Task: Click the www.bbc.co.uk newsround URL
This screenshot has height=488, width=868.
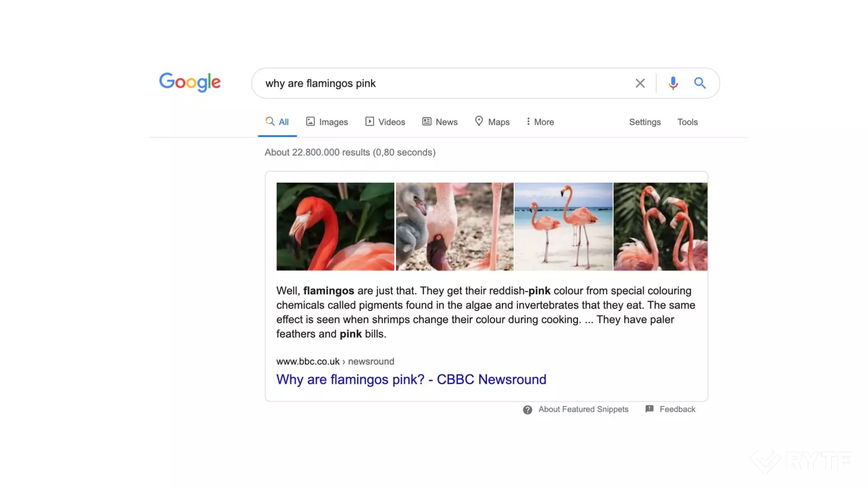Action: coord(335,361)
